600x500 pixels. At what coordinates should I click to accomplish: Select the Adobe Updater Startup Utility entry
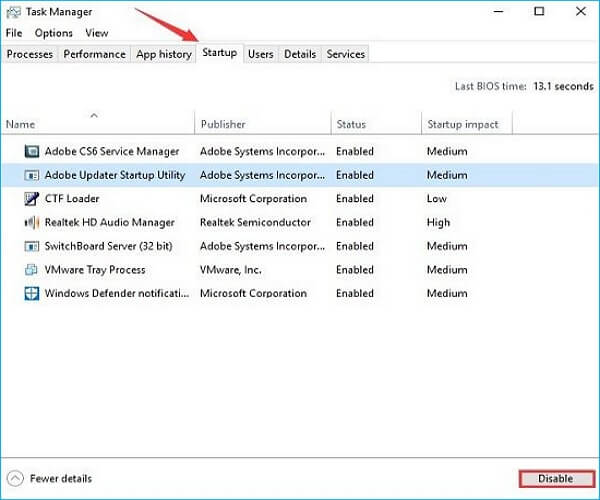(115, 175)
